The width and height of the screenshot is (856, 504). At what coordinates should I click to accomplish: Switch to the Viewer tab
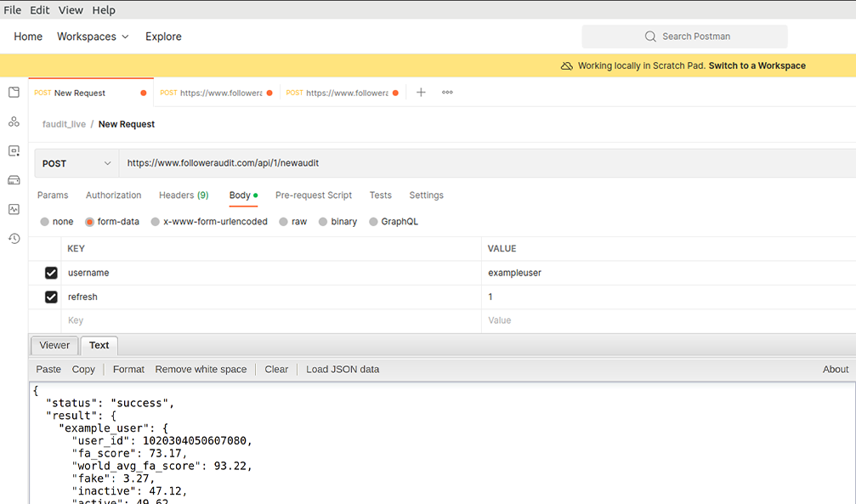(54, 346)
